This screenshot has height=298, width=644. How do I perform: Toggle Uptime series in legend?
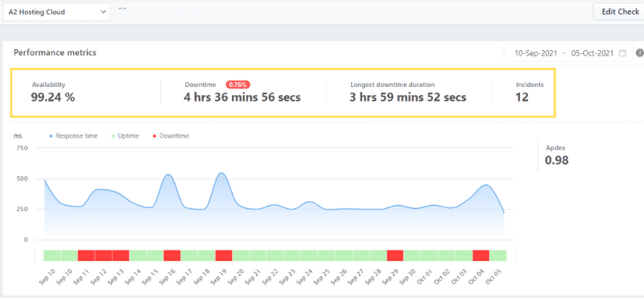pyautogui.click(x=126, y=136)
